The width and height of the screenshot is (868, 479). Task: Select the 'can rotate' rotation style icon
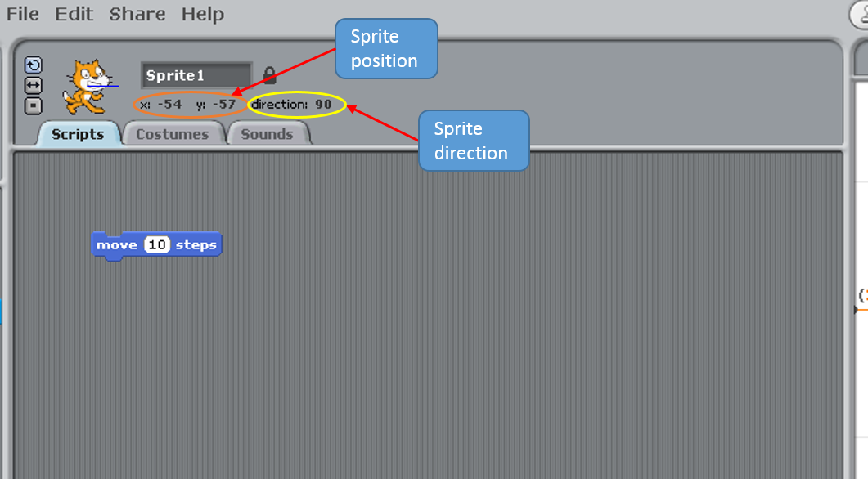tap(33, 64)
